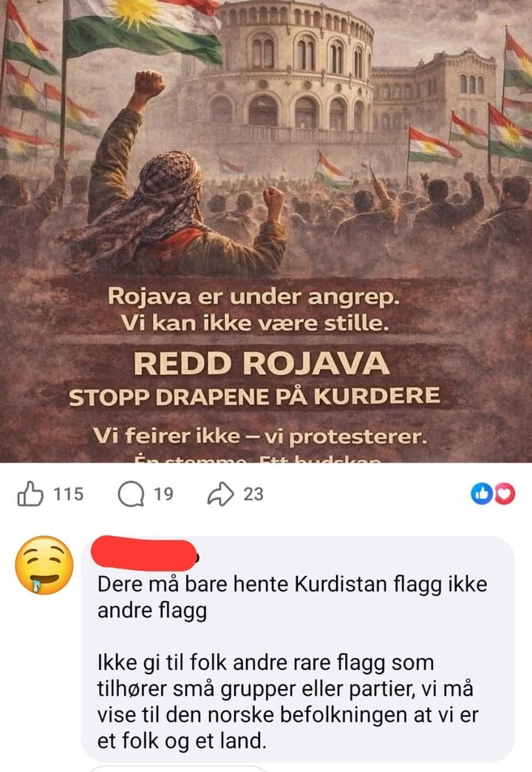This screenshot has width=532, height=772.
Task: Tap the raised fist of foreground protester
Action: point(149,84)
